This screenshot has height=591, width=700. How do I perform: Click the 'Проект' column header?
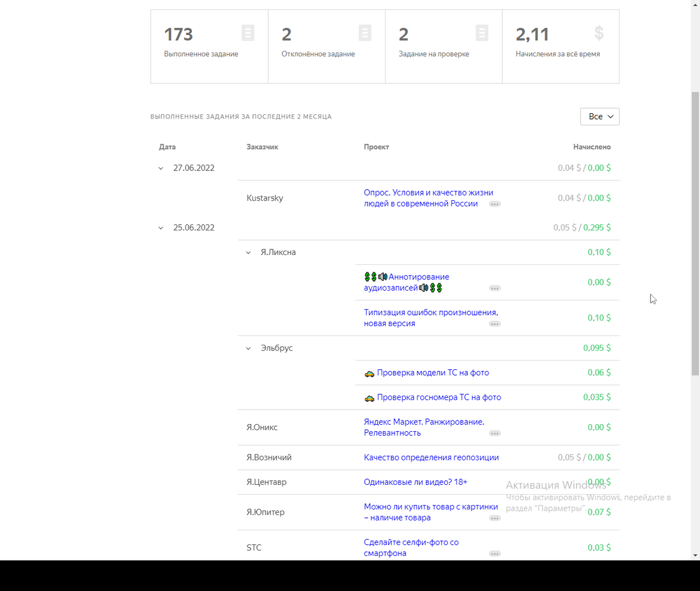[376, 147]
